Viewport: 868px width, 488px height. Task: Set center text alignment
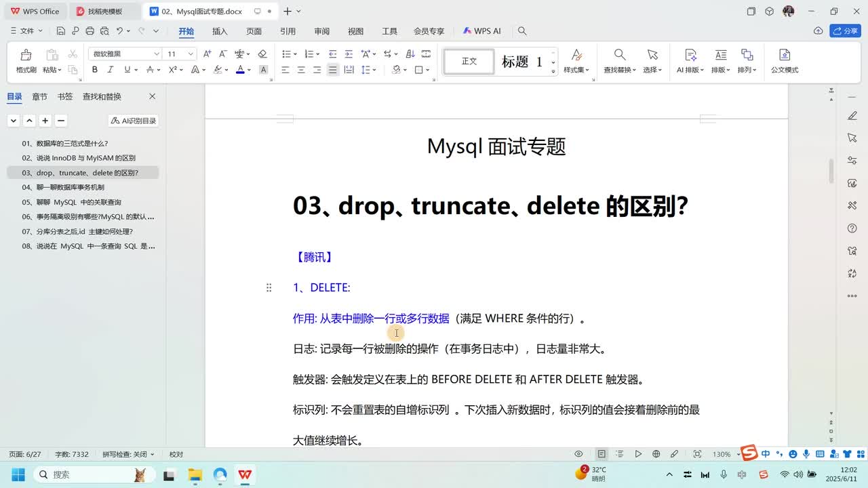tap(301, 70)
